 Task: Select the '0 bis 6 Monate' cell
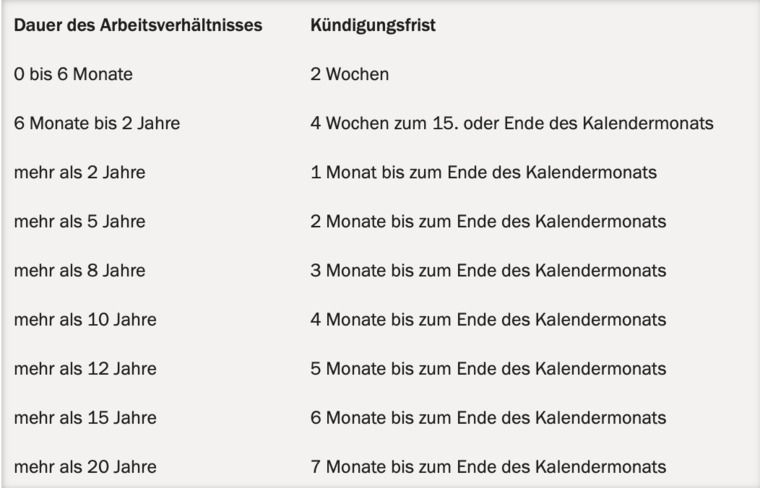click(x=73, y=74)
